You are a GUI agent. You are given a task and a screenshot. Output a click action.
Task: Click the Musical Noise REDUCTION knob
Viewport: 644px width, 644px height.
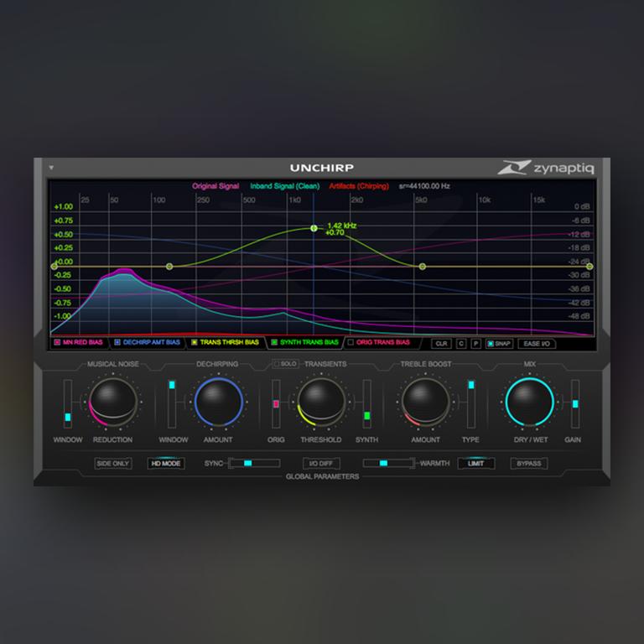[x=113, y=402]
